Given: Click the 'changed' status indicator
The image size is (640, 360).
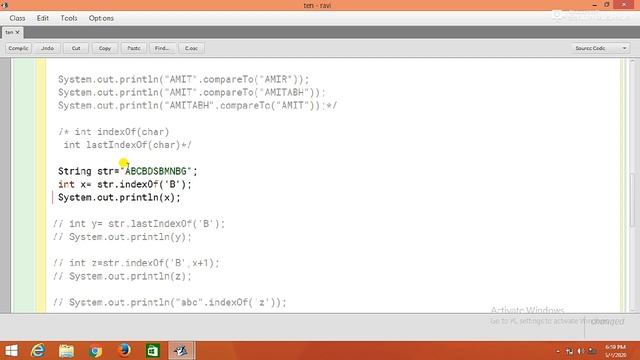Looking at the screenshot, I should click(607, 321).
